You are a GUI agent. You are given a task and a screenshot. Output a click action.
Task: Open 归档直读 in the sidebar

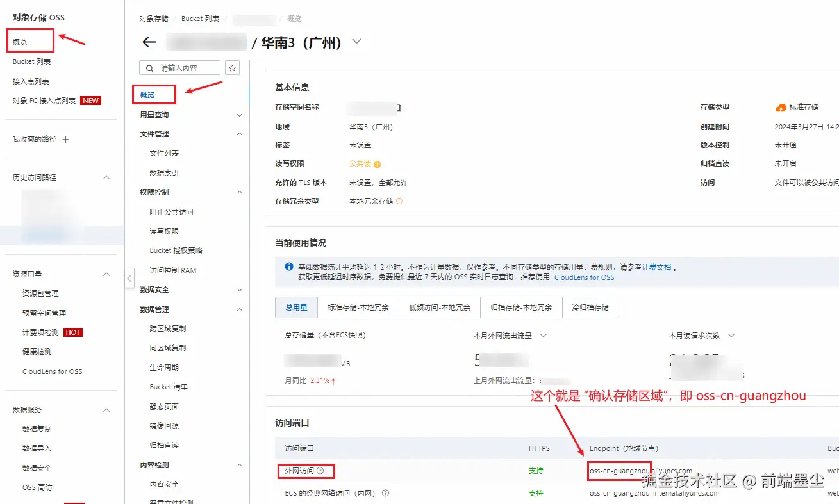tap(164, 445)
